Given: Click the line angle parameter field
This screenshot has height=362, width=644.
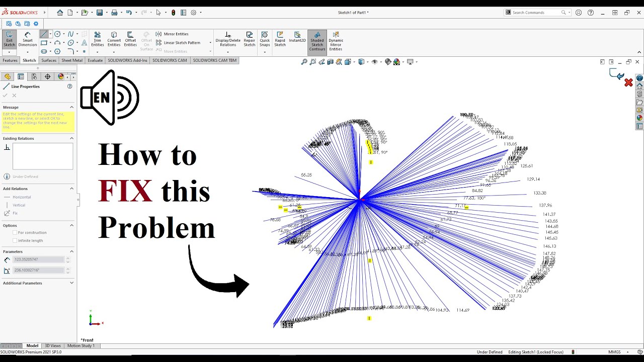Looking at the screenshot, I should pos(39,270).
